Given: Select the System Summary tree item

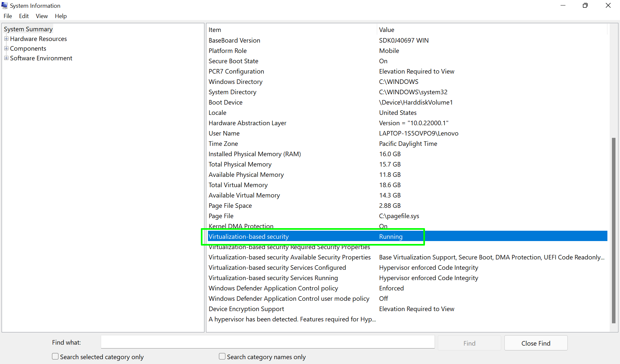Looking at the screenshot, I should coord(28,29).
